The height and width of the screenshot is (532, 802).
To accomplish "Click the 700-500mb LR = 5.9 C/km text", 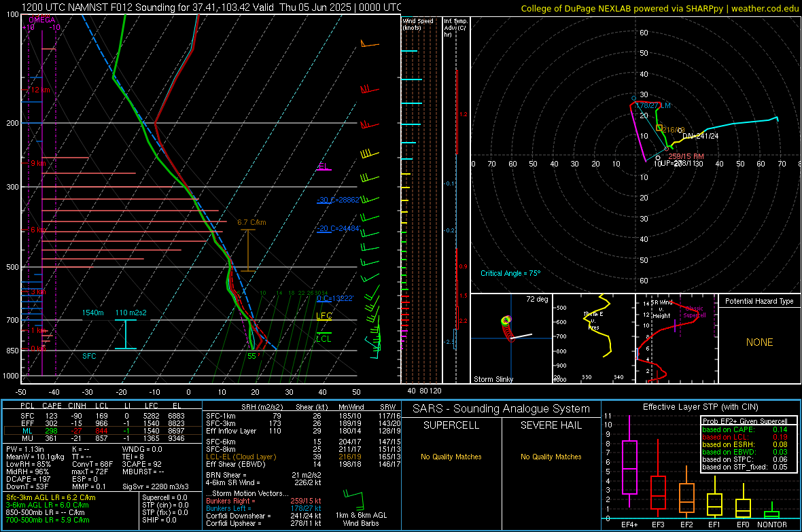I will (48, 520).
